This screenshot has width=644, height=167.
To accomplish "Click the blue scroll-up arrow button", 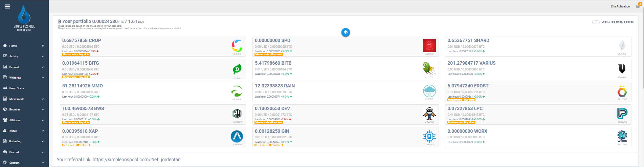I will pyautogui.click(x=346, y=32).
